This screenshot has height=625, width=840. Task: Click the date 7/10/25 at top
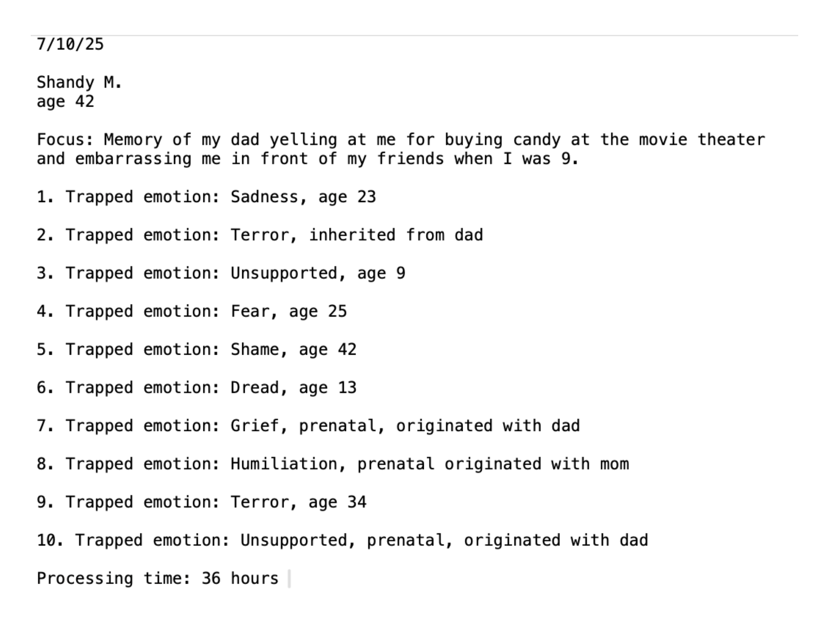70,44
